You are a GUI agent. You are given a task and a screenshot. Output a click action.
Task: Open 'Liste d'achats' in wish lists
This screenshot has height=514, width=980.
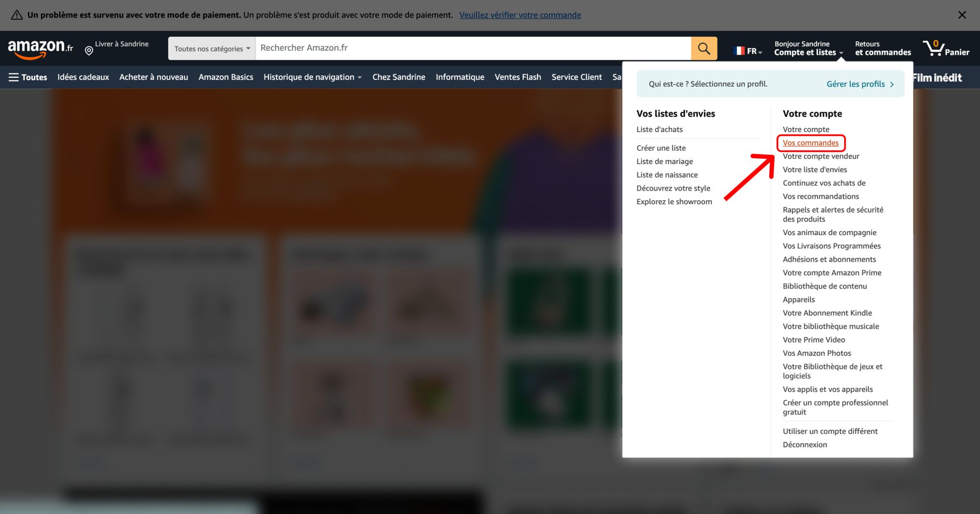pos(660,129)
